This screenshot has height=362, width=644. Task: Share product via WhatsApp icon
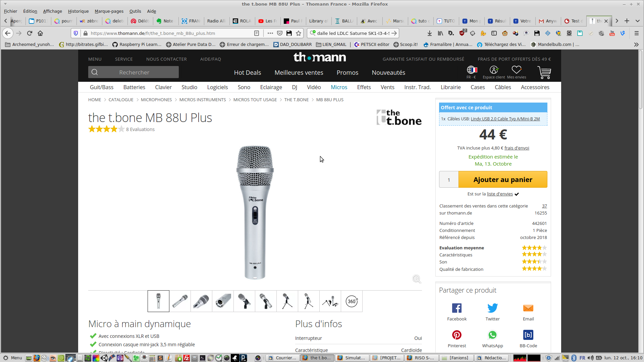tap(492, 335)
